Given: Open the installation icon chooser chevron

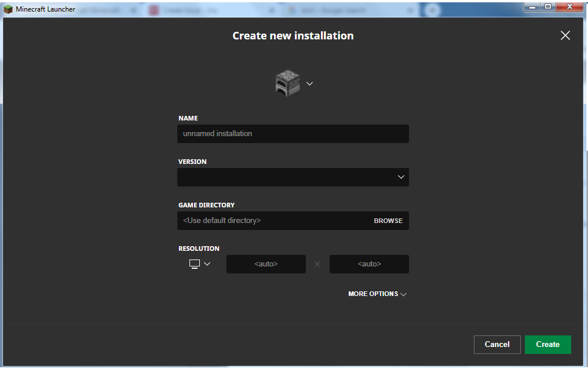Looking at the screenshot, I should (309, 83).
